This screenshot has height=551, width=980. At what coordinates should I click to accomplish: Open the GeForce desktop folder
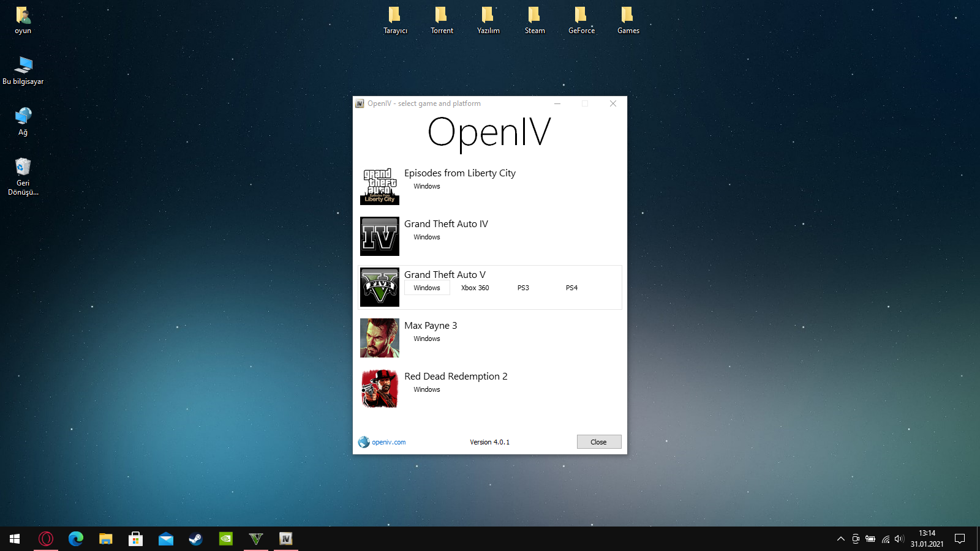tap(581, 21)
